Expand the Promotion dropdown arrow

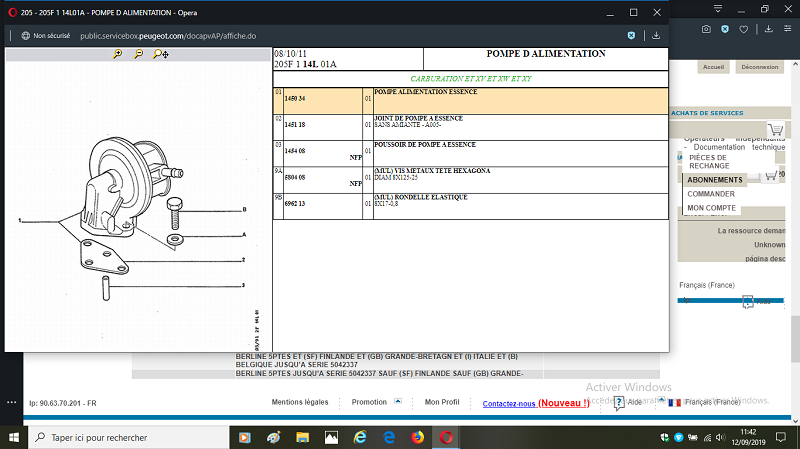[x=398, y=401]
